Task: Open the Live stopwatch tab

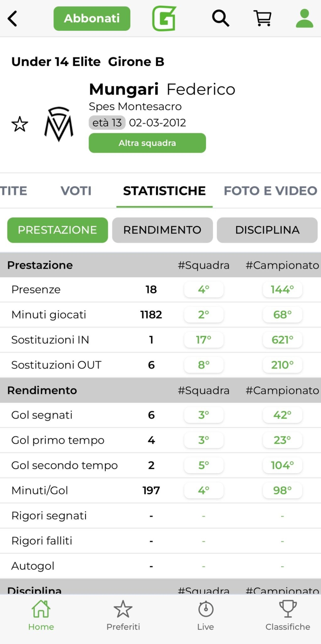Action: pyautogui.click(x=205, y=615)
